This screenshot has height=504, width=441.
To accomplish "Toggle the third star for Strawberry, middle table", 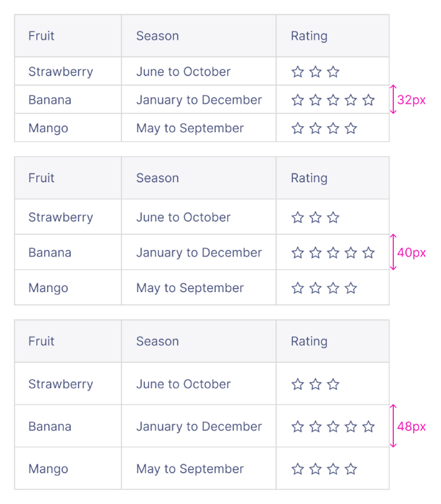I will [x=333, y=217].
